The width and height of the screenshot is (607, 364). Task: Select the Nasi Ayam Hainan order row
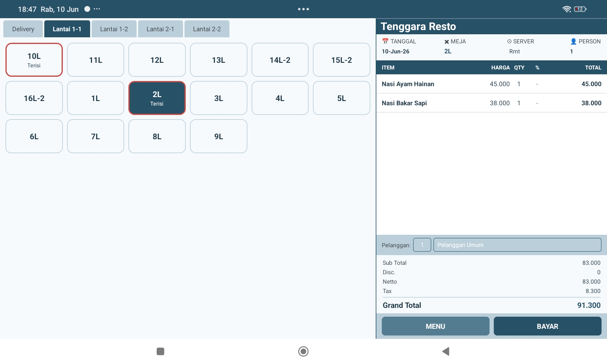click(492, 84)
